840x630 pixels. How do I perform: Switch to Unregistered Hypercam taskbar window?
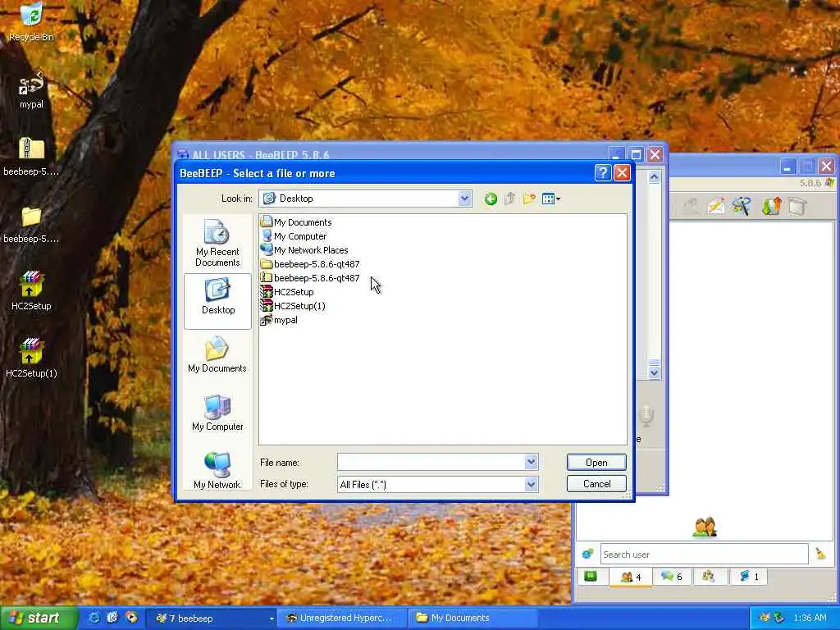(342, 619)
